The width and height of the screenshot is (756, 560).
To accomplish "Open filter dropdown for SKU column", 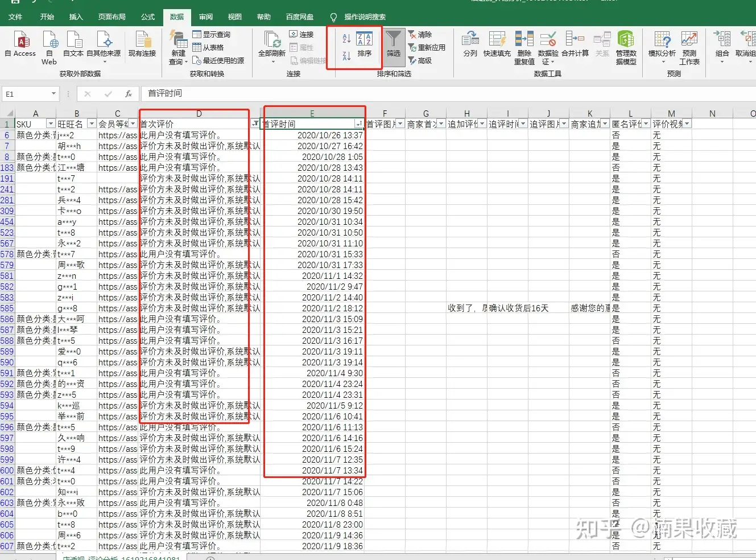I will 51,123.
